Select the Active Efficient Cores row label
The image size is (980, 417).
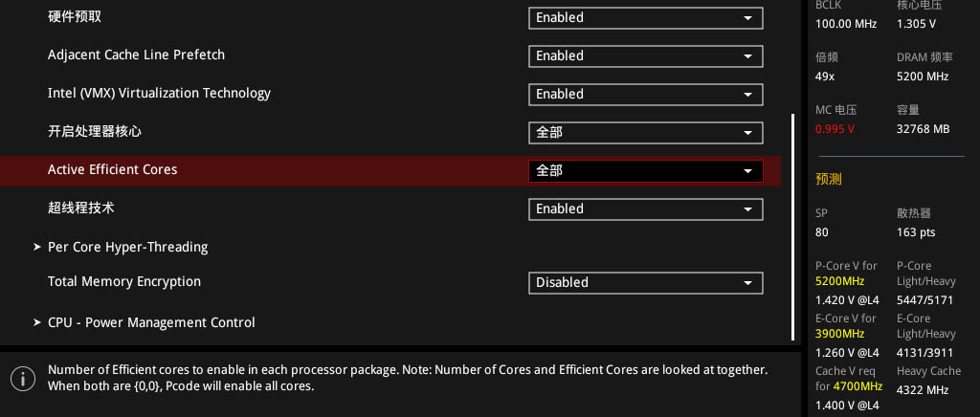(x=113, y=170)
